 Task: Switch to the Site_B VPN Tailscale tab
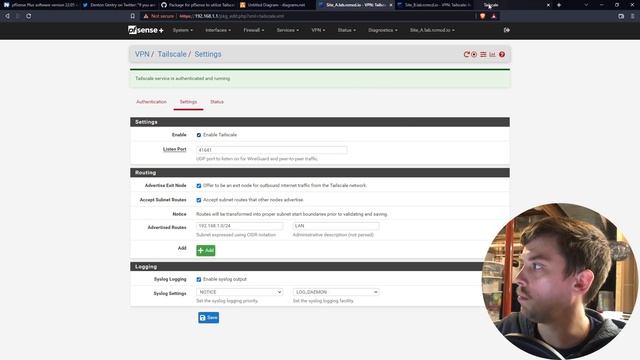point(433,5)
